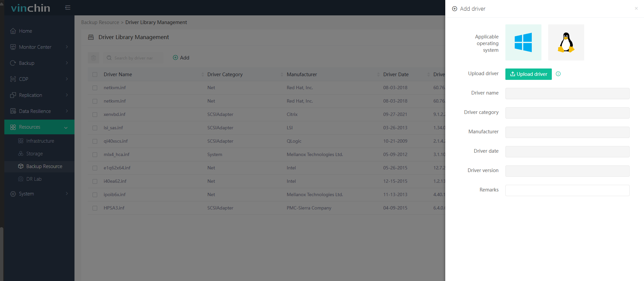644x281 pixels.
Task: Check the xenvbd.inf row checkbox
Action: tap(95, 115)
